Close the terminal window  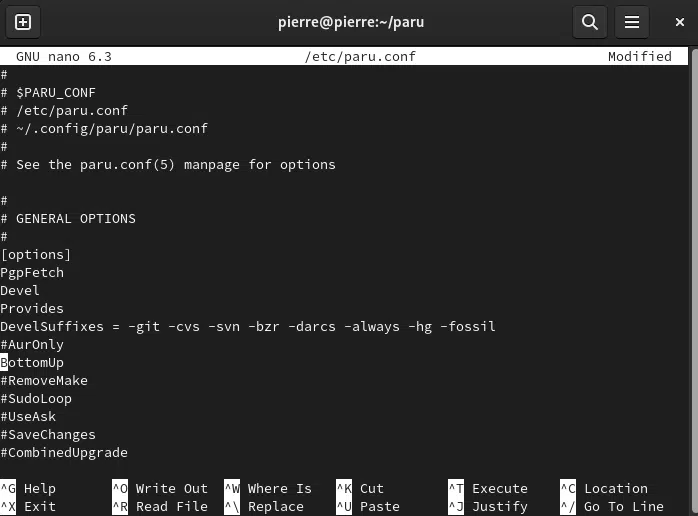tap(679, 22)
